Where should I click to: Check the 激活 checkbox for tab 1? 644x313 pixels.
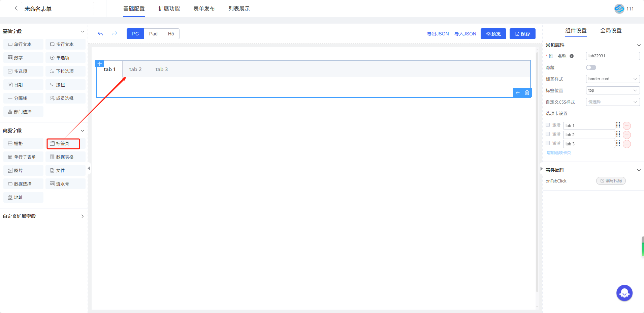click(x=548, y=125)
